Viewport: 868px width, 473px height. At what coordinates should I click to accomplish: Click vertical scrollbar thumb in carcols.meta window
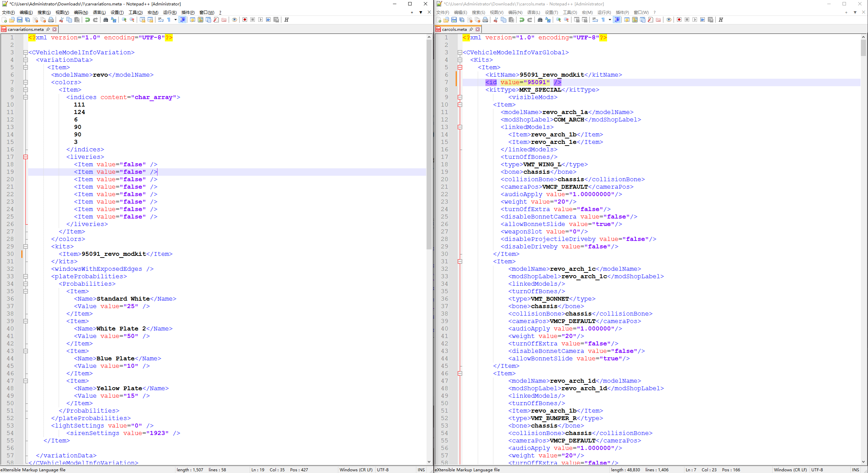pos(864,48)
